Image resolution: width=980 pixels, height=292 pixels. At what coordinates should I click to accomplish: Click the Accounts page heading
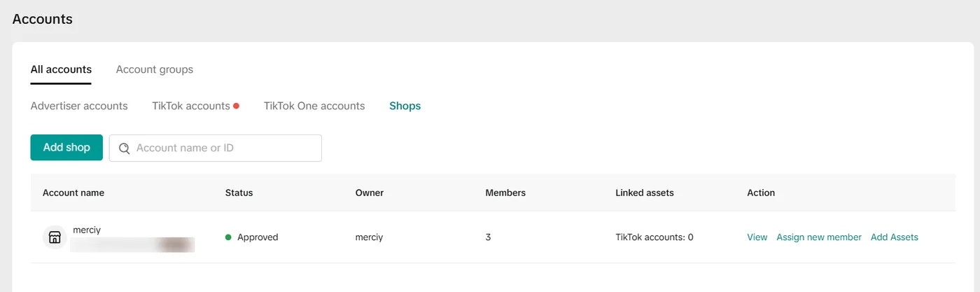pyautogui.click(x=43, y=19)
